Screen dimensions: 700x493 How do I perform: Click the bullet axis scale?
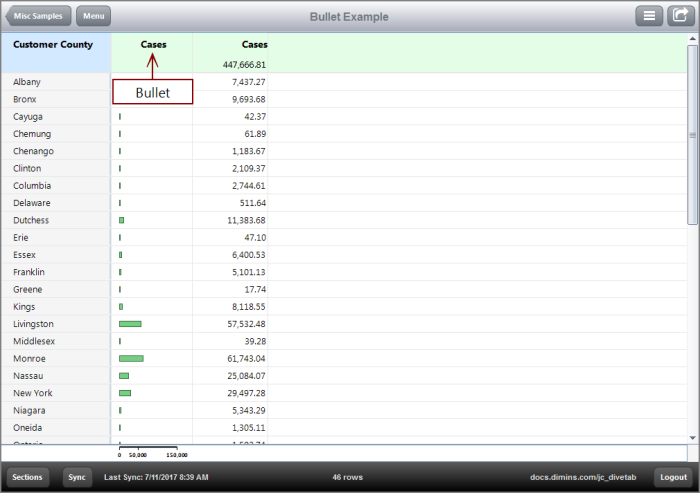click(x=152, y=451)
